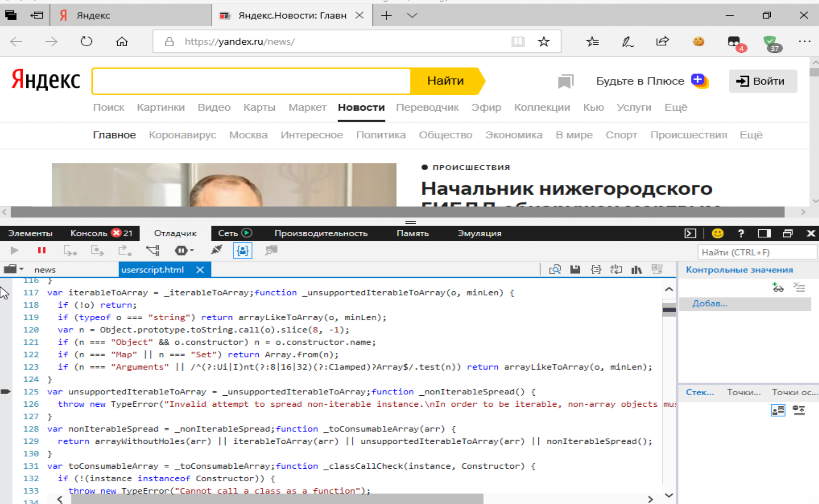This screenshot has height=504, width=819.
Task: Click the Pause (break) debugger icon
Action: (x=41, y=250)
